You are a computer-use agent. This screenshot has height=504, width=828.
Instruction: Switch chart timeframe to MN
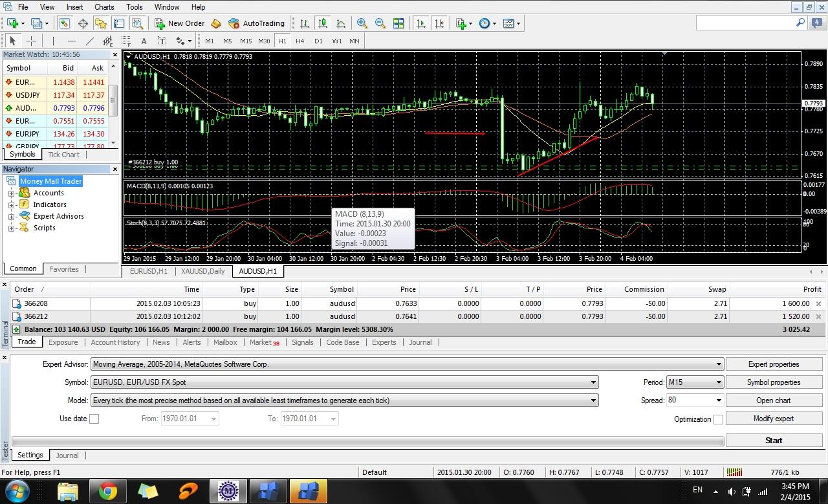pos(354,41)
